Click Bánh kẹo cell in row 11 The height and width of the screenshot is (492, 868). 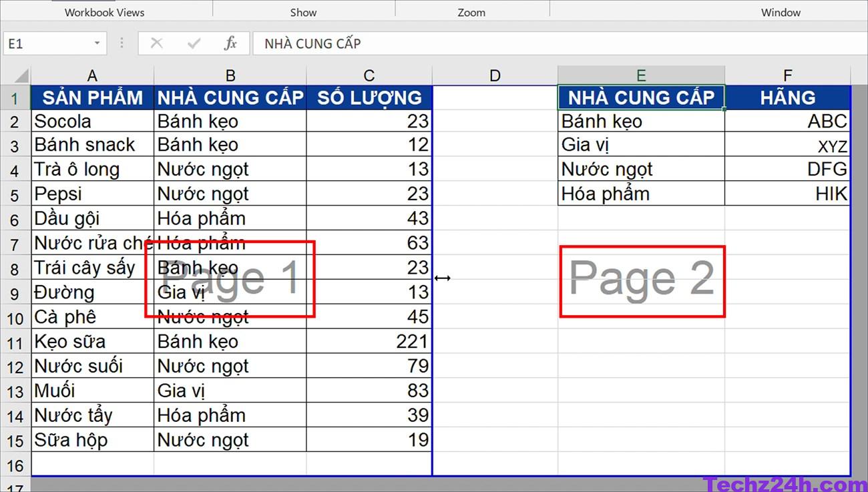pos(230,342)
